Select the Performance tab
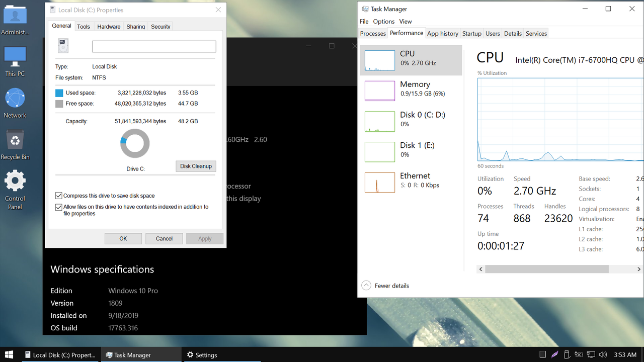This screenshot has height=362, width=644. (407, 33)
